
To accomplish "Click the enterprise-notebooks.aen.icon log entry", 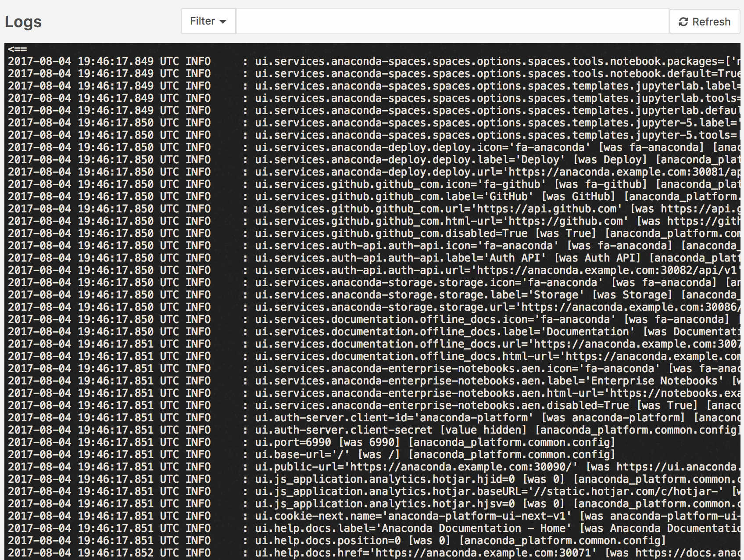I will (374, 369).
